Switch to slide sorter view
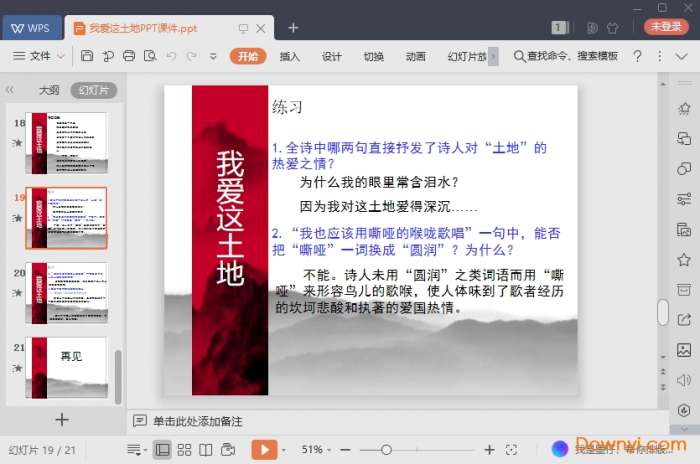This screenshot has height=464, width=700. coord(184,450)
